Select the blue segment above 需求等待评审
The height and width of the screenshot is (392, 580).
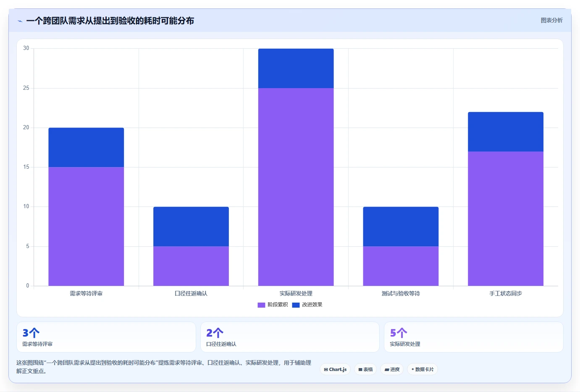pos(86,147)
